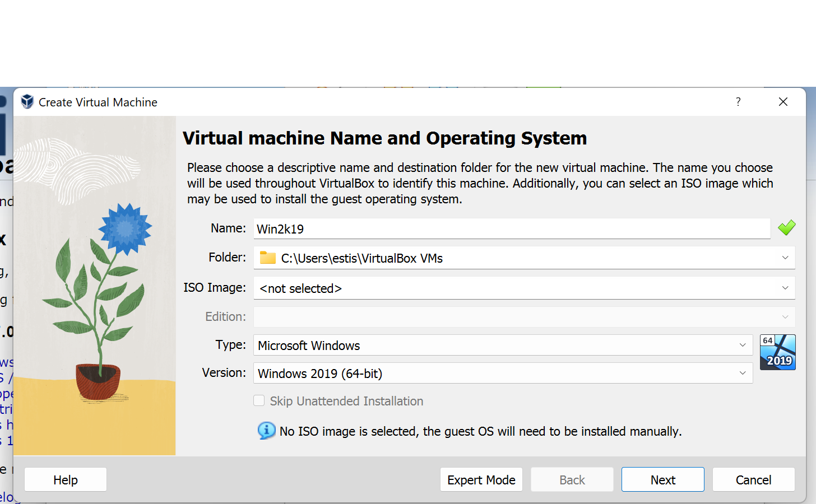Cancel the virtual machine creation
The width and height of the screenshot is (816, 504).
[x=754, y=479]
